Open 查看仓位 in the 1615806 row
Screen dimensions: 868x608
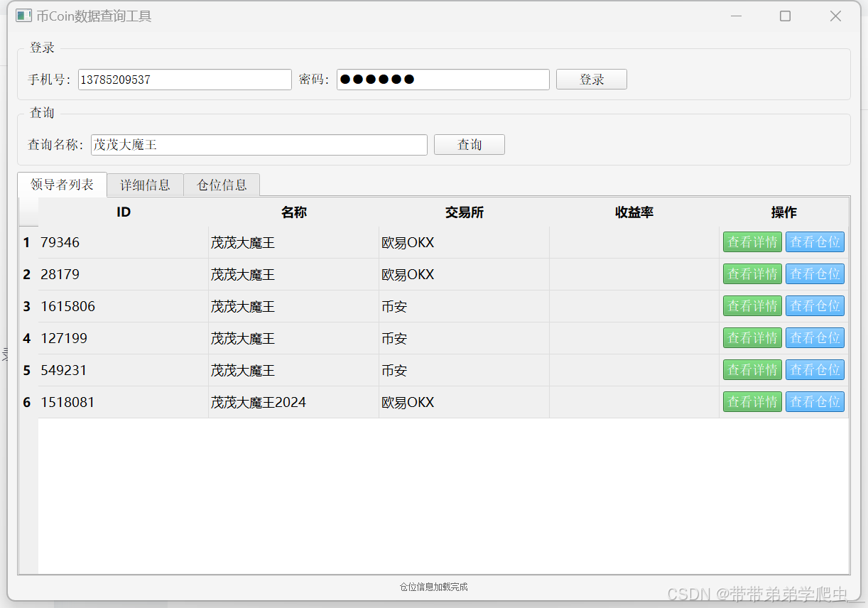[x=815, y=306]
